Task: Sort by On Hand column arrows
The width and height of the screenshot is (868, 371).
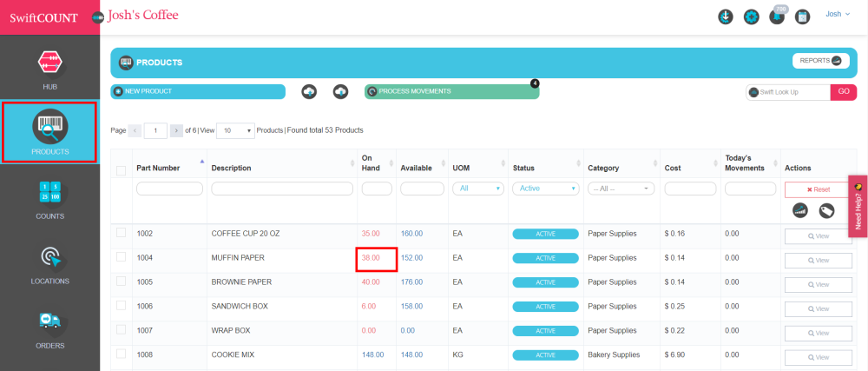Action: click(x=391, y=163)
